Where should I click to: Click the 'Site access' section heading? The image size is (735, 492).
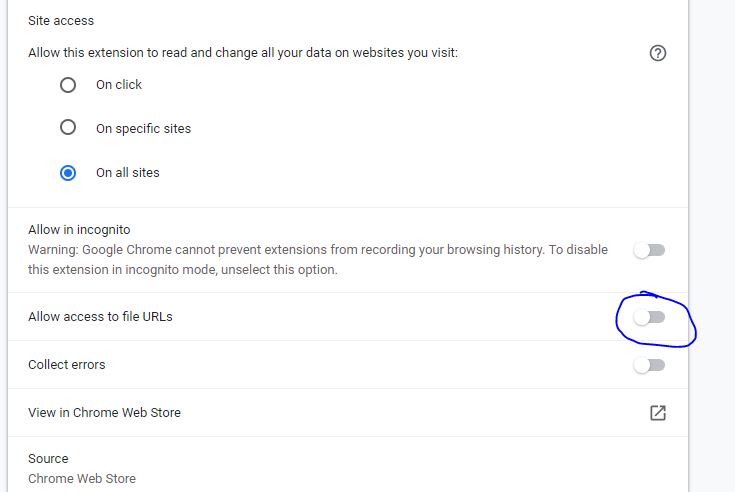[61, 21]
